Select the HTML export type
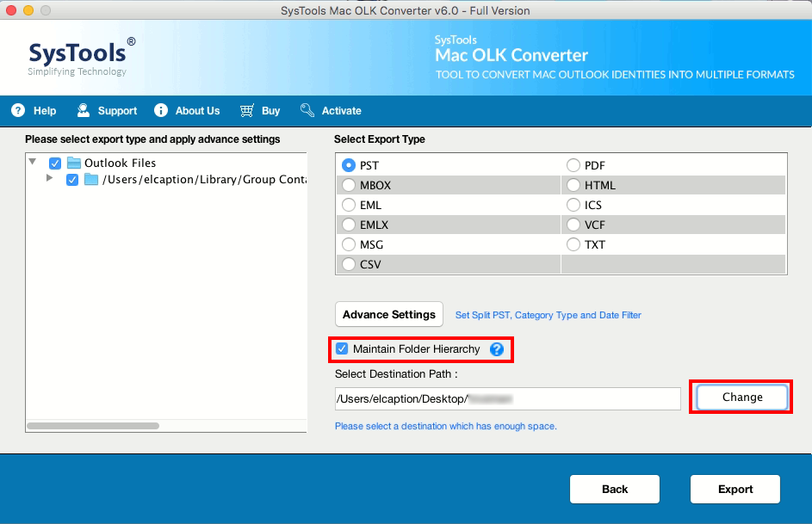Screen dimensions: 812x524 [573, 185]
